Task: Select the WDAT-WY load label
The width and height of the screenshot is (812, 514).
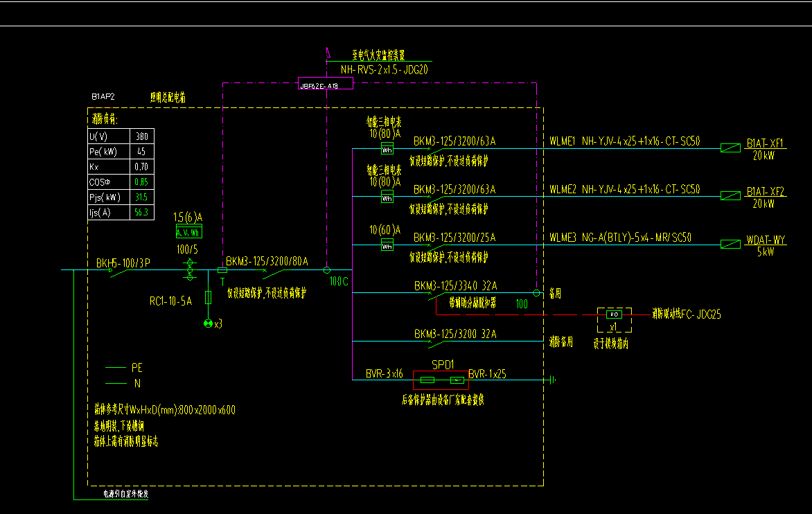Action: (766, 240)
